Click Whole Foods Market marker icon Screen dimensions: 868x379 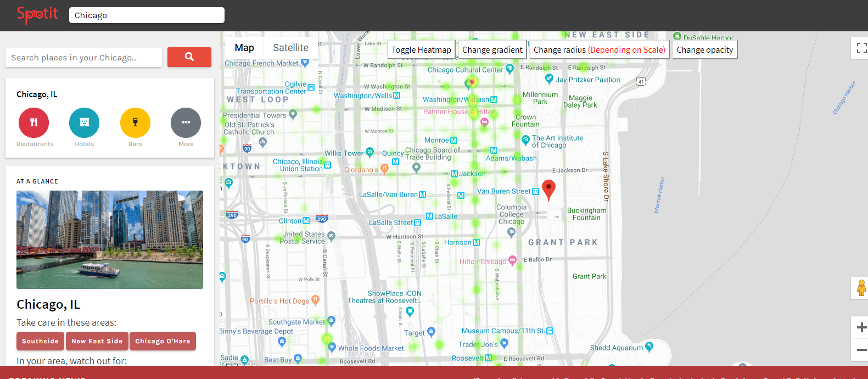pyautogui.click(x=332, y=347)
